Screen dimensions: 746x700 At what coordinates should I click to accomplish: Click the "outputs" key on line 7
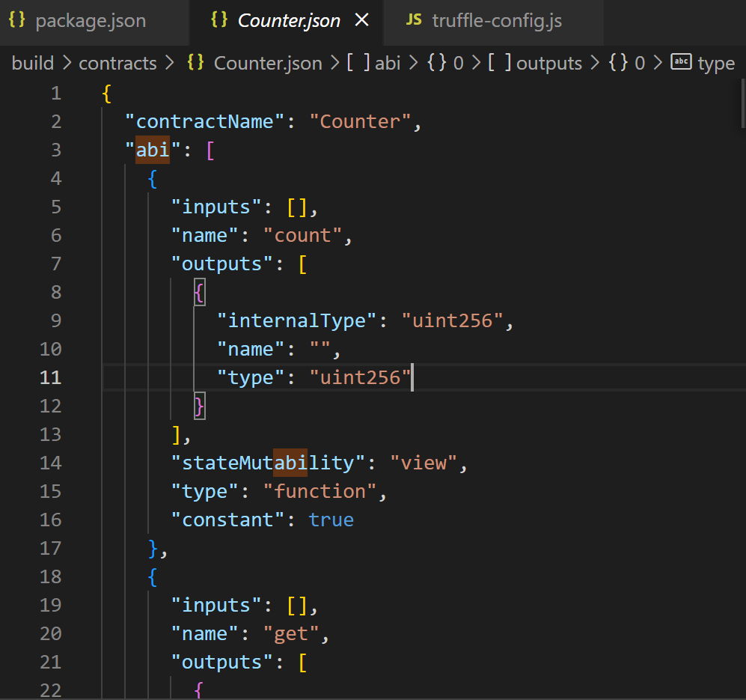[x=221, y=264]
